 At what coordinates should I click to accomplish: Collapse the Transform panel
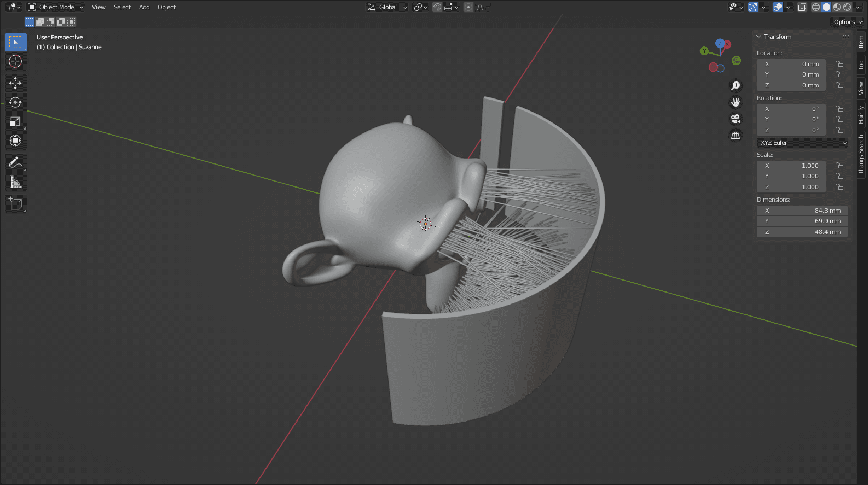coord(759,37)
